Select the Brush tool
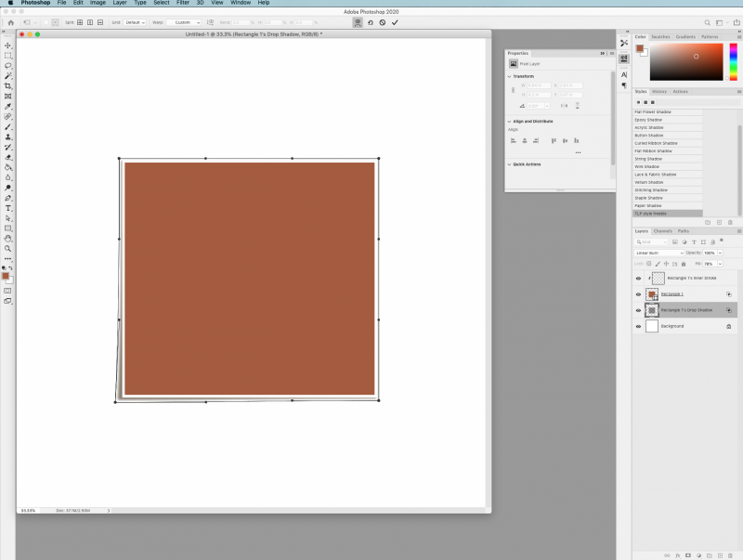The height and width of the screenshot is (560, 743). 8,126
